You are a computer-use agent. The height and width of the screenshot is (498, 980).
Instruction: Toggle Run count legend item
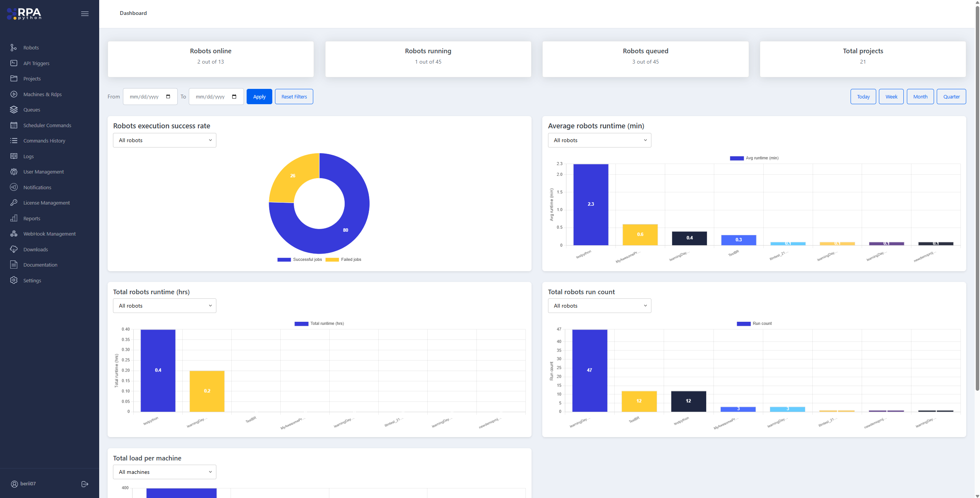(x=754, y=324)
